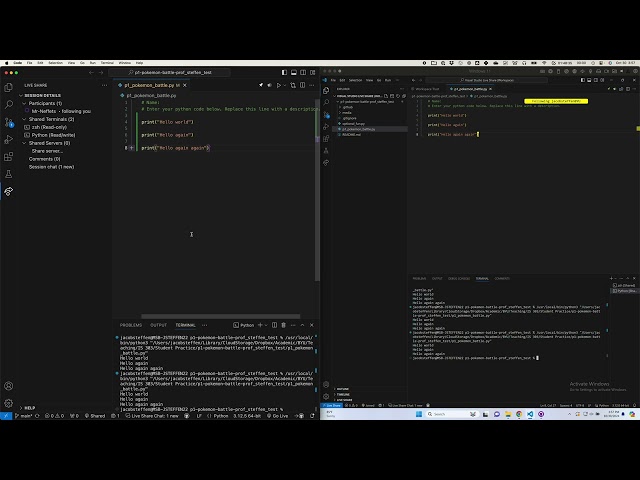Open Session chat (1 new)
The image size is (640, 480).
click(x=51, y=167)
